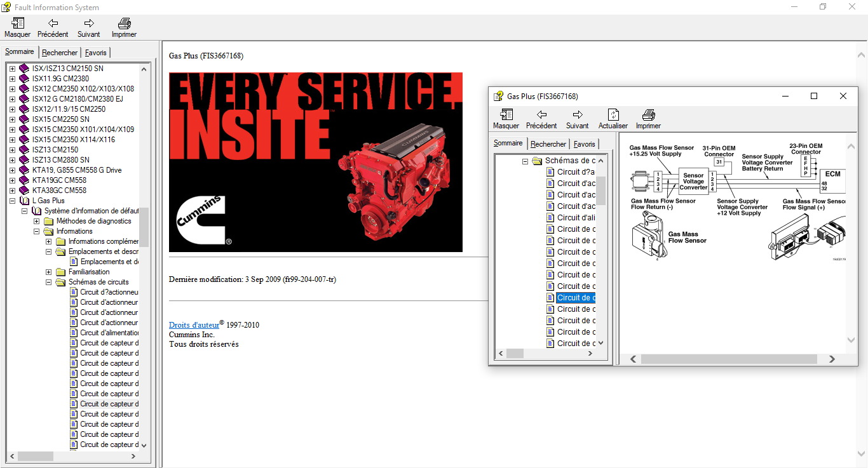Click the book icon for KTA19GC CM558
Viewport: 868px width, 468px height.
click(x=24, y=180)
